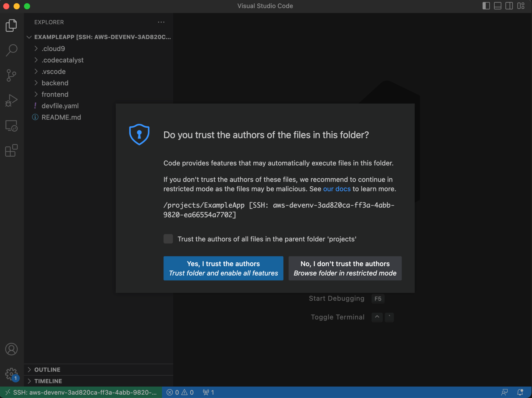
Task: Open the Extensions view
Action: click(11, 150)
